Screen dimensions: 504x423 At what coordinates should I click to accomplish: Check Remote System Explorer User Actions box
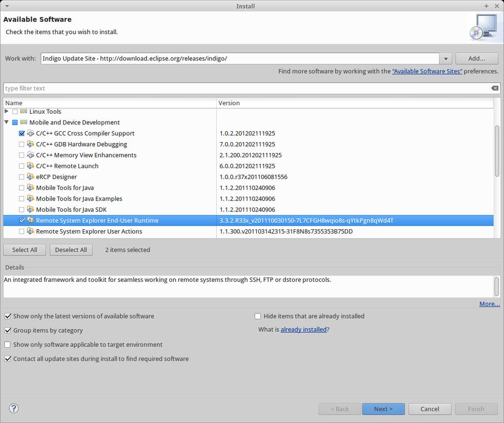22,232
